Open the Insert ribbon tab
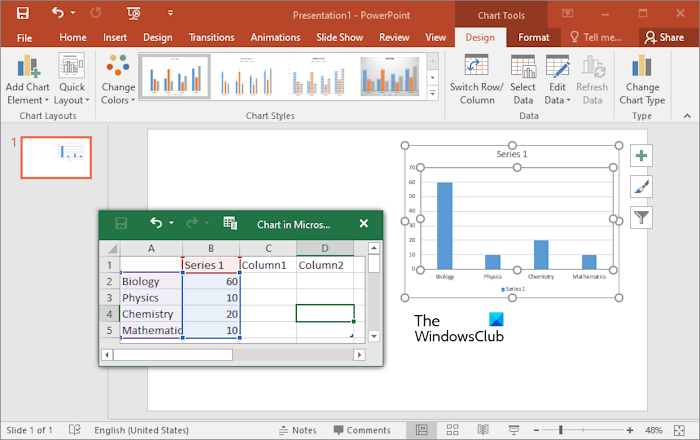 pos(121,37)
